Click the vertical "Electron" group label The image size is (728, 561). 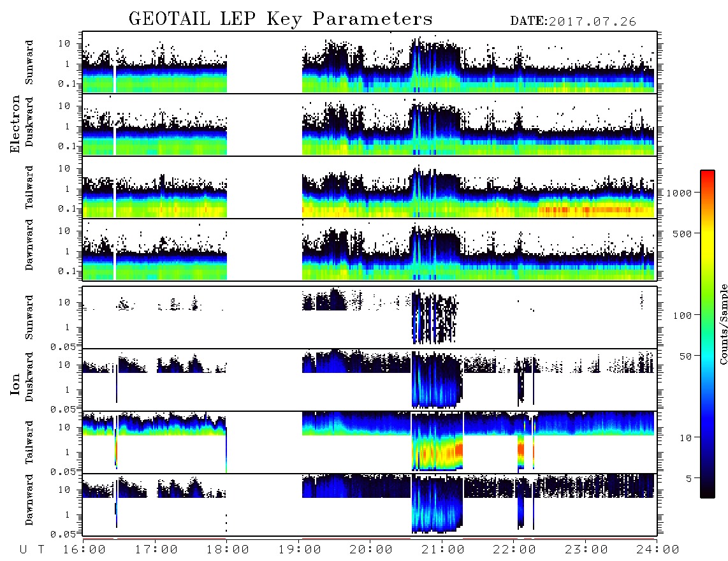pyautogui.click(x=15, y=124)
